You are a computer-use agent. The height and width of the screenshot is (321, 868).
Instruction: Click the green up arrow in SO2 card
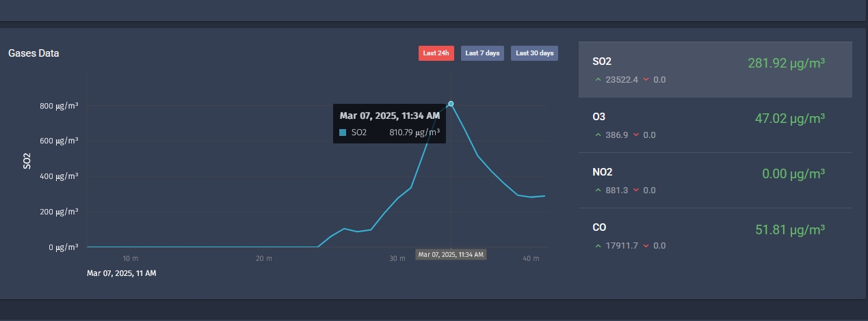[x=599, y=80]
